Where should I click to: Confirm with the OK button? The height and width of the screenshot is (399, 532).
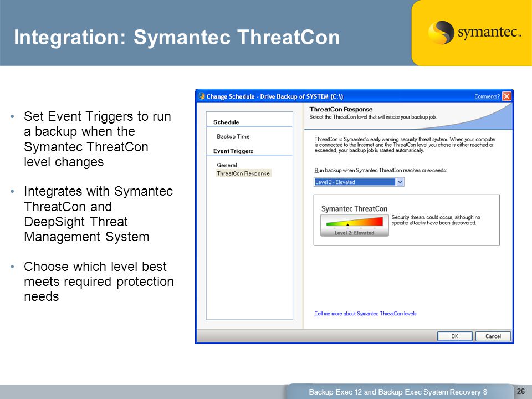click(x=454, y=336)
